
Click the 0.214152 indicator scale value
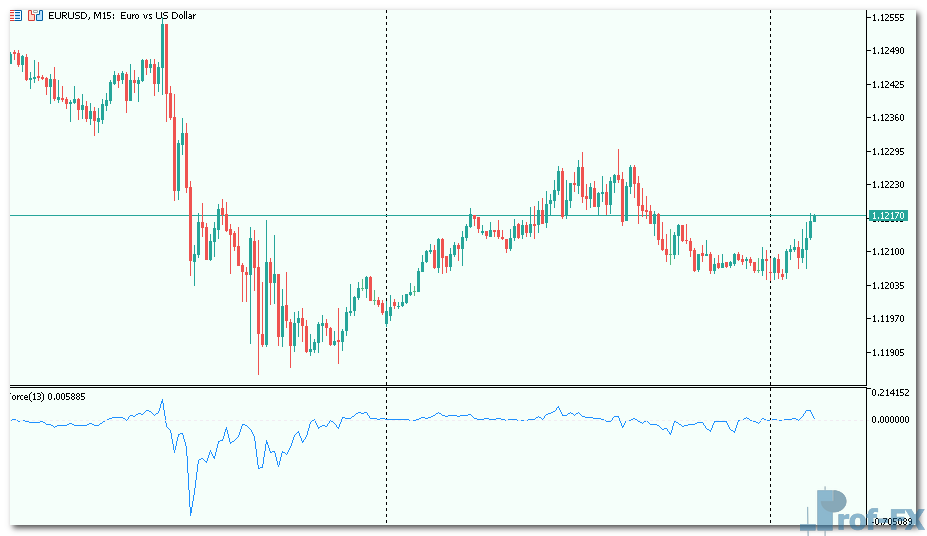[888, 393]
